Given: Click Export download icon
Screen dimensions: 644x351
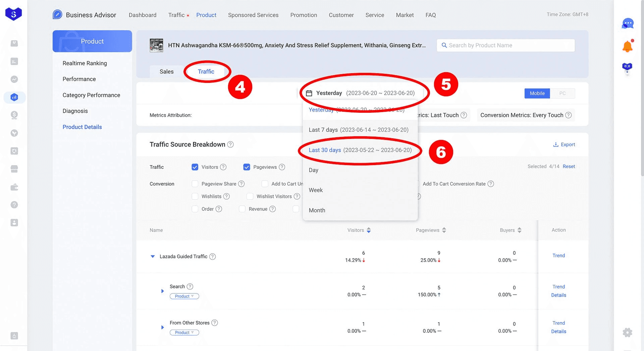Looking at the screenshot, I should click(x=556, y=144).
